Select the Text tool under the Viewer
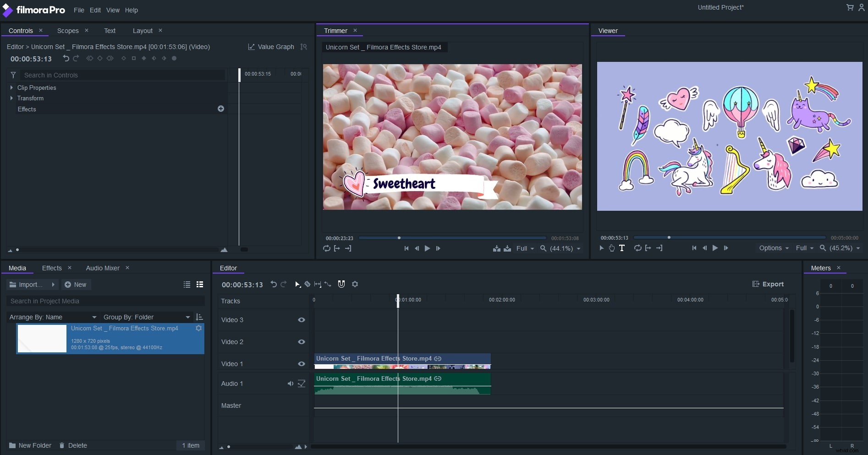The width and height of the screenshot is (868, 455). tap(622, 248)
